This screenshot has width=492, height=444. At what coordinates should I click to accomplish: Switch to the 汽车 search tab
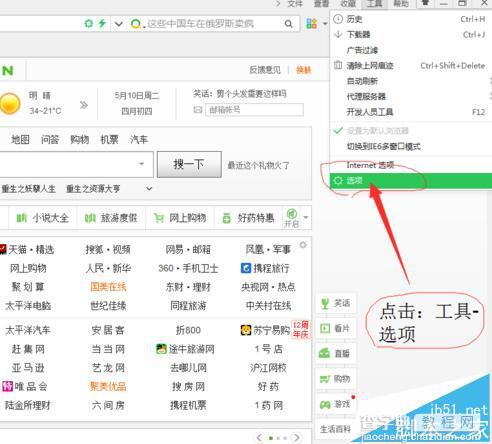(x=139, y=139)
